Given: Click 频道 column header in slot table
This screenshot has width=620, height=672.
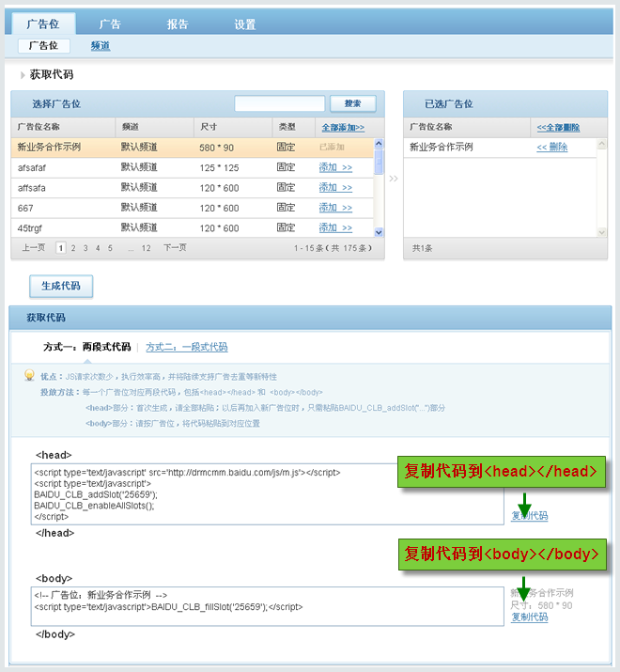Looking at the screenshot, I should (131, 127).
